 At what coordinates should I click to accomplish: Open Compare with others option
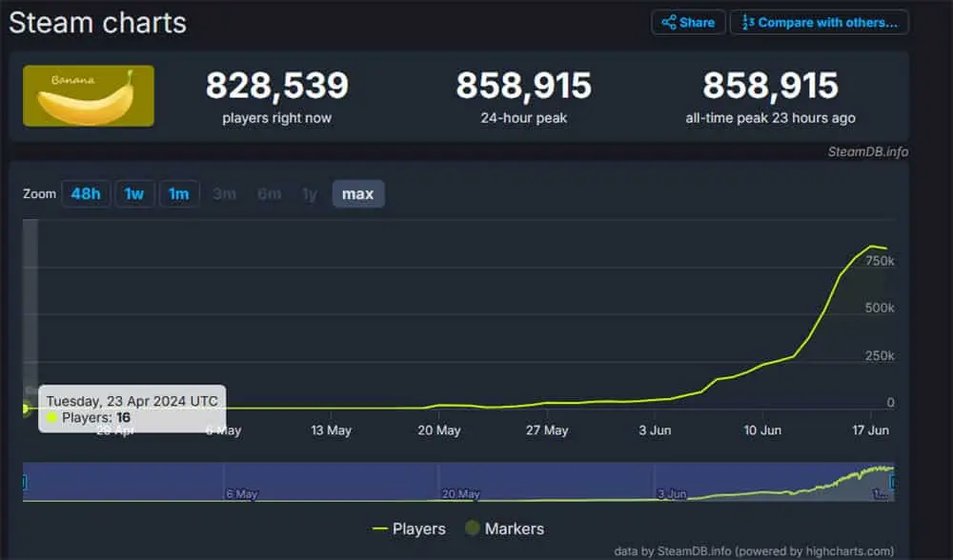(819, 23)
